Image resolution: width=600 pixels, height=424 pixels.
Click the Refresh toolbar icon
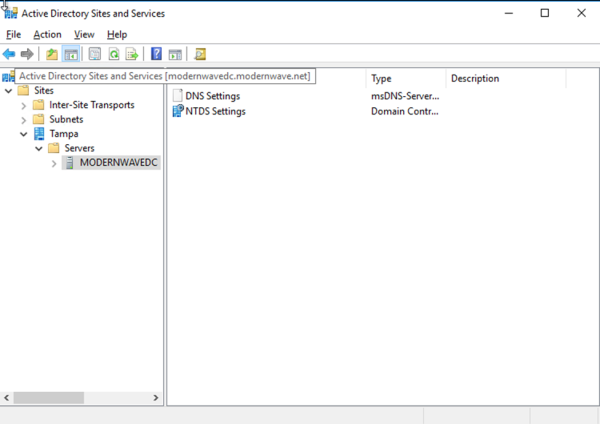[x=113, y=54]
